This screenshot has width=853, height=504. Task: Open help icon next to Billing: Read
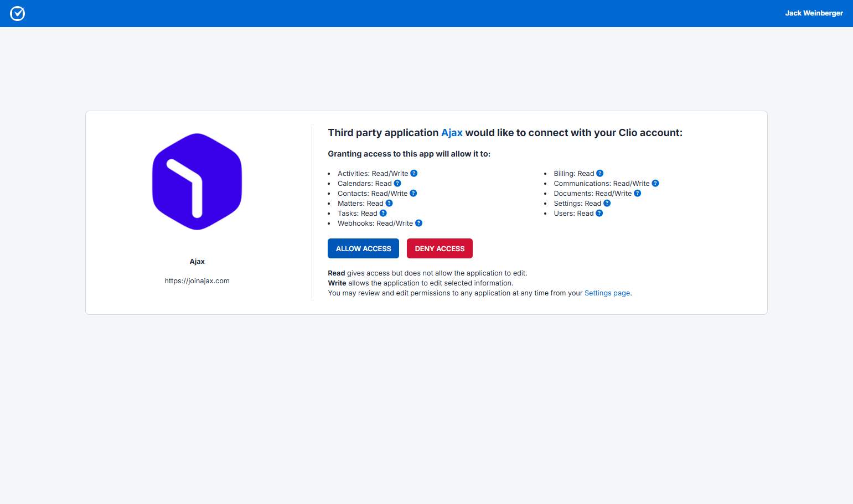pyautogui.click(x=600, y=173)
